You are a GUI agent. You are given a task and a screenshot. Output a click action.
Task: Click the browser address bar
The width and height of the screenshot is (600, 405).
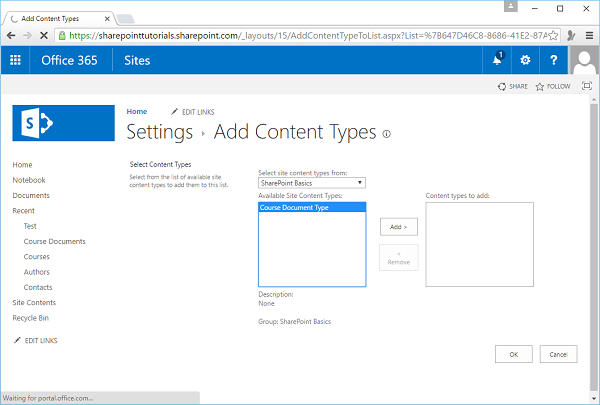point(300,33)
